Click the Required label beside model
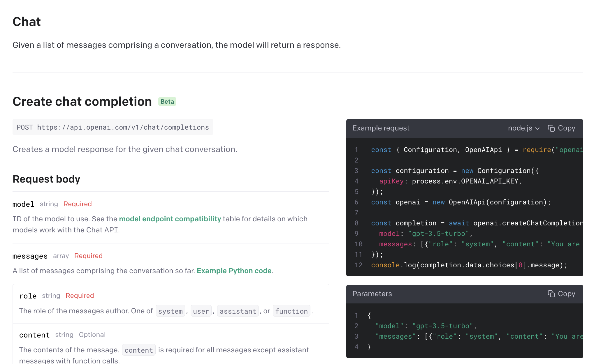The width and height of the screenshot is (594, 364). click(78, 204)
